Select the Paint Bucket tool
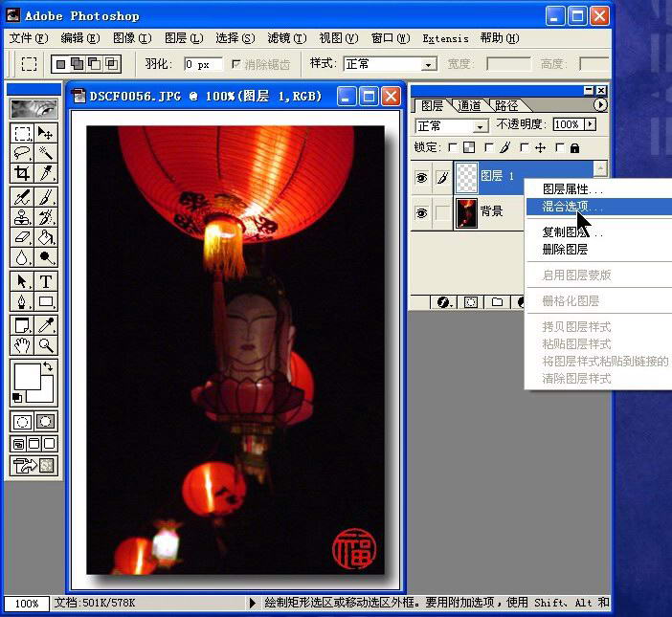This screenshot has height=617, width=672. pos(45,237)
